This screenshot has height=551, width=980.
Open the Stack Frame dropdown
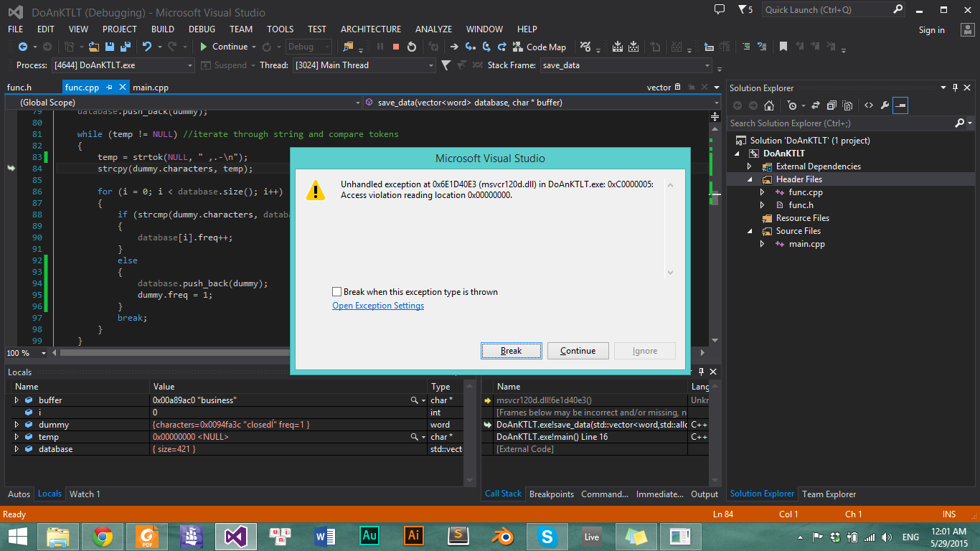click(707, 65)
